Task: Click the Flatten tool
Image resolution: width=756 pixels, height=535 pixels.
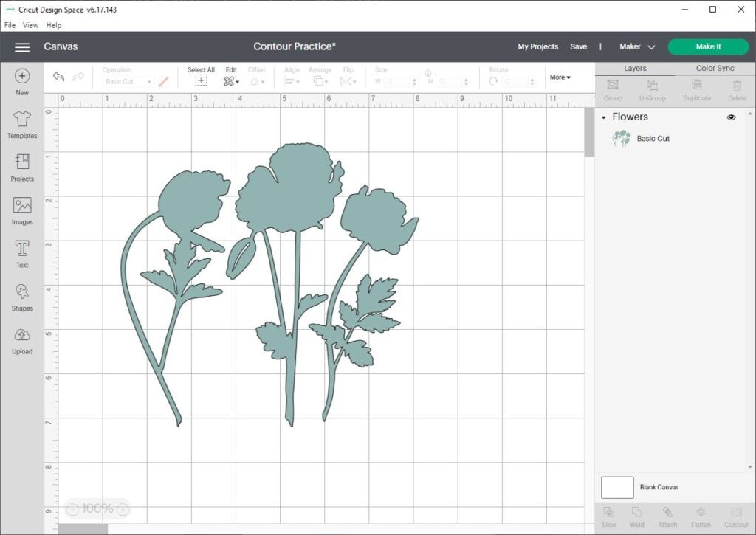Action: (701, 517)
